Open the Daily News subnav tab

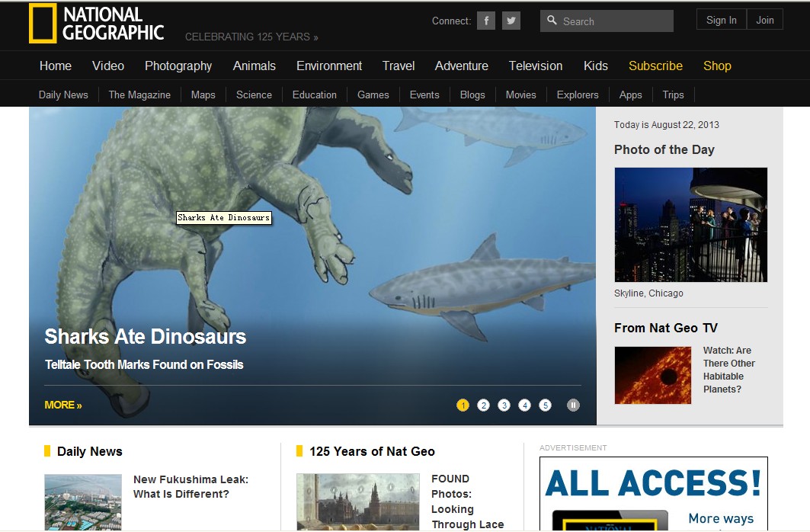(x=63, y=95)
